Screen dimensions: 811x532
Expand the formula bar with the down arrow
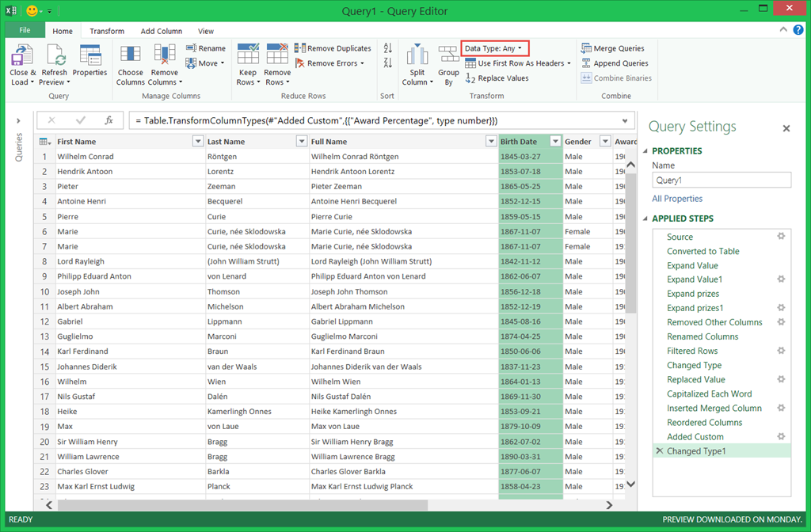(x=625, y=121)
